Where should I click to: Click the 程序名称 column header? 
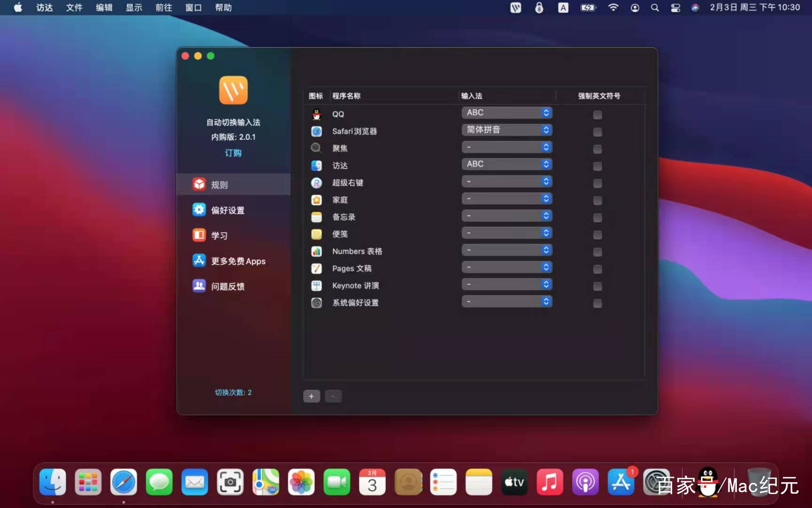[346, 96]
